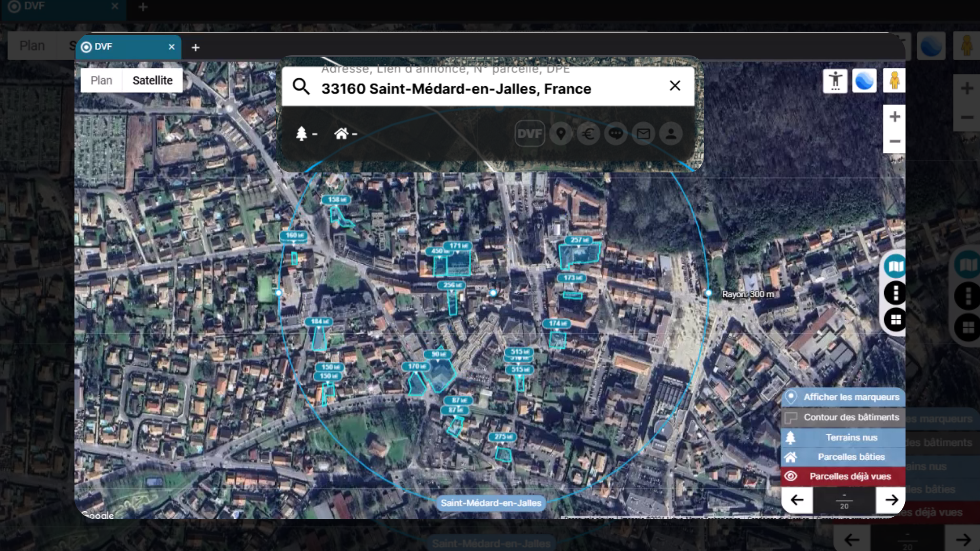
Task: Click the house icon for built parcels count
Action: click(341, 134)
